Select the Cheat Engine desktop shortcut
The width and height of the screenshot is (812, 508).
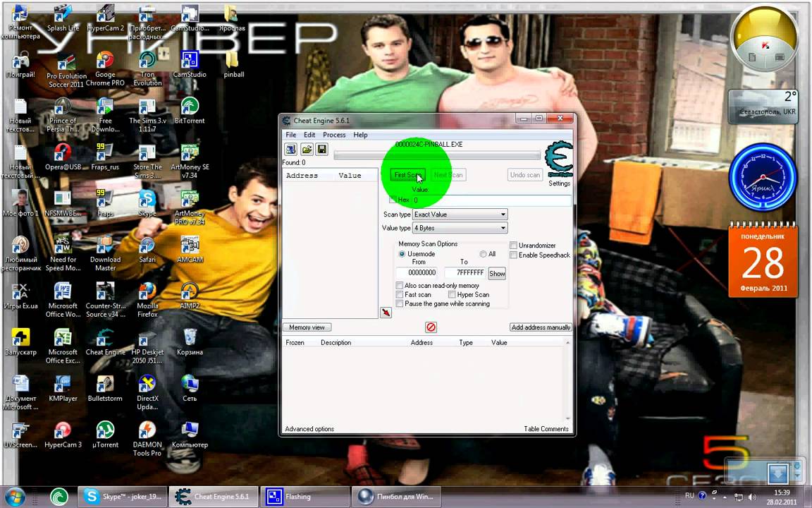point(105,342)
